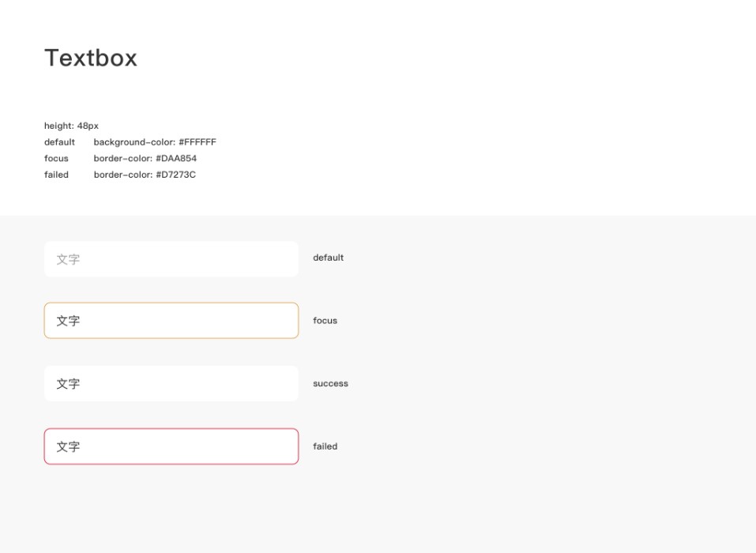Click the Textbox page heading
The width and height of the screenshot is (756, 553).
[x=91, y=58]
